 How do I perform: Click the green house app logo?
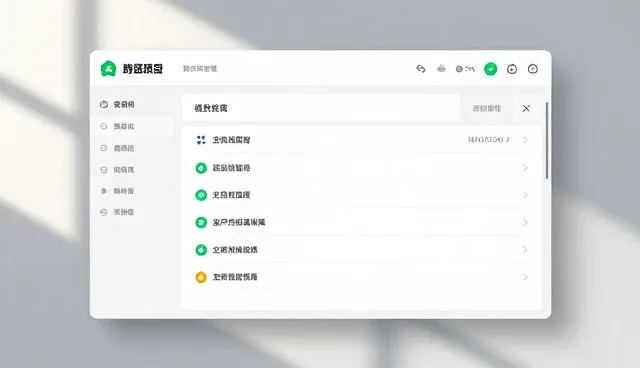tap(108, 69)
